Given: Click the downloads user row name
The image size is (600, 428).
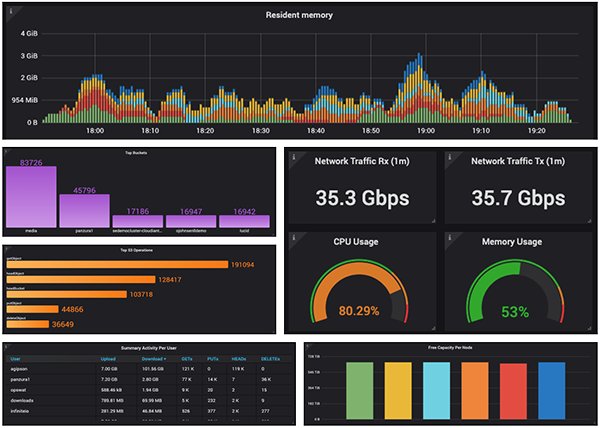Looking at the screenshot, I should (22, 400).
